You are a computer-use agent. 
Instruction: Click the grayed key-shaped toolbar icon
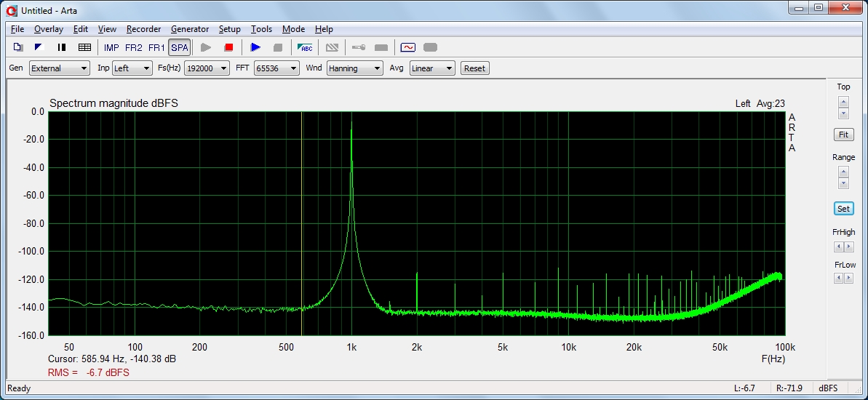tap(358, 47)
